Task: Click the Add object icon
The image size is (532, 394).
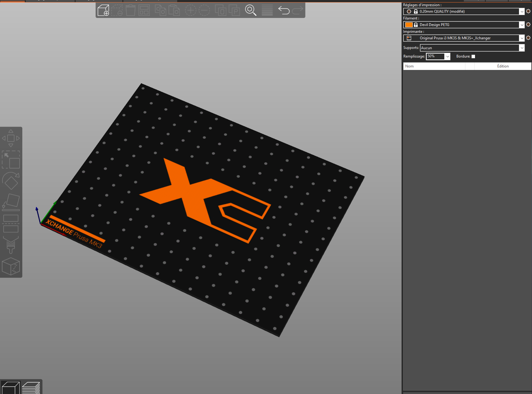Action: click(x=103, y=10)
